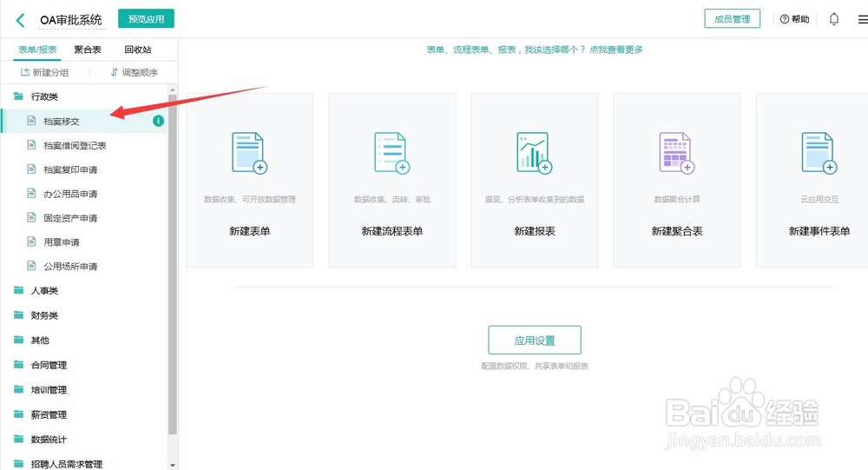Image resolution: width=868 pixels, height=470 pixels.
Task: Click the 财务类 folder icon
Action: pyautogui.click(x=19, y=315)
